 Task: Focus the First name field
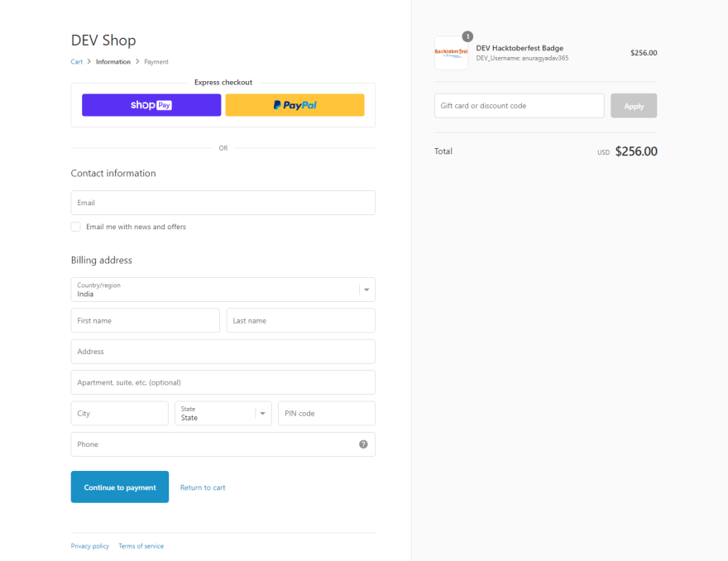pyautogui.click(x=146, y=320)
